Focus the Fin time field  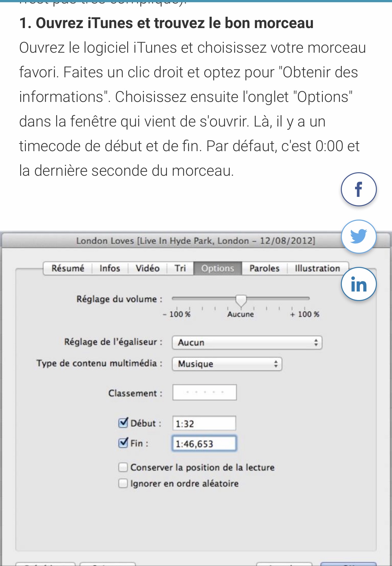pos(204,444)
